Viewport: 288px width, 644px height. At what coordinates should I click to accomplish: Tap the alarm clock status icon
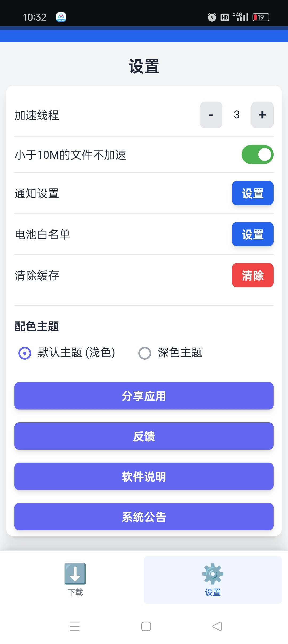coord(212,17)
